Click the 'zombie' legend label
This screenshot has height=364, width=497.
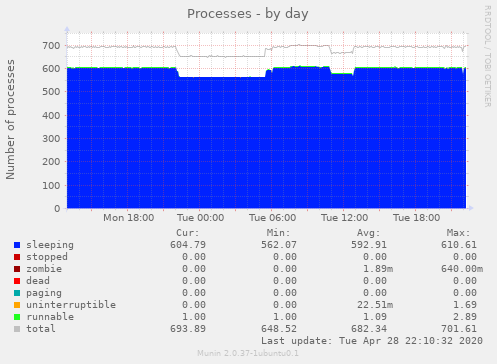pos(44,269)
